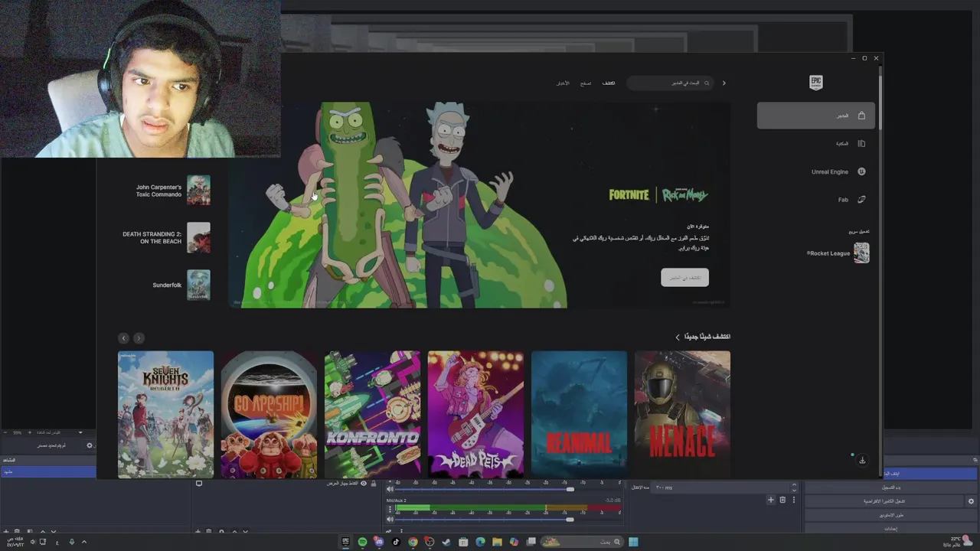Select the Discover tab in store header
Viewport: 980px width, 551px height.
[x=609, y=83]
